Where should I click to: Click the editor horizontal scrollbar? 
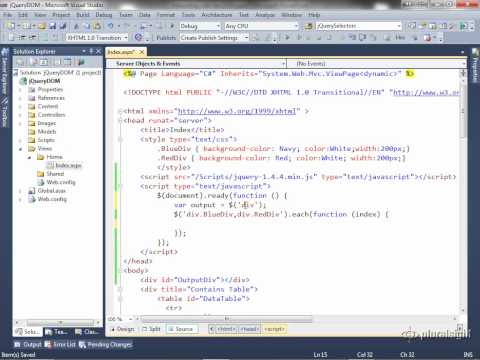pyautogui.click(x=227, y=319)
